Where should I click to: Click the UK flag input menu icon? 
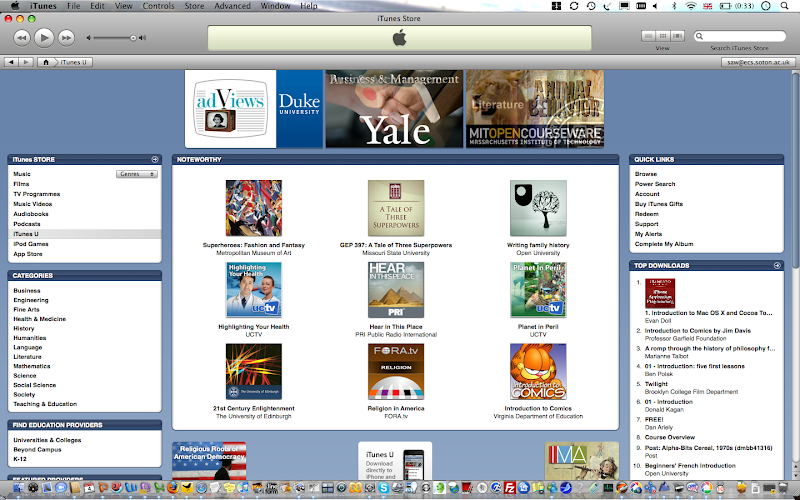tap(708, 6)
